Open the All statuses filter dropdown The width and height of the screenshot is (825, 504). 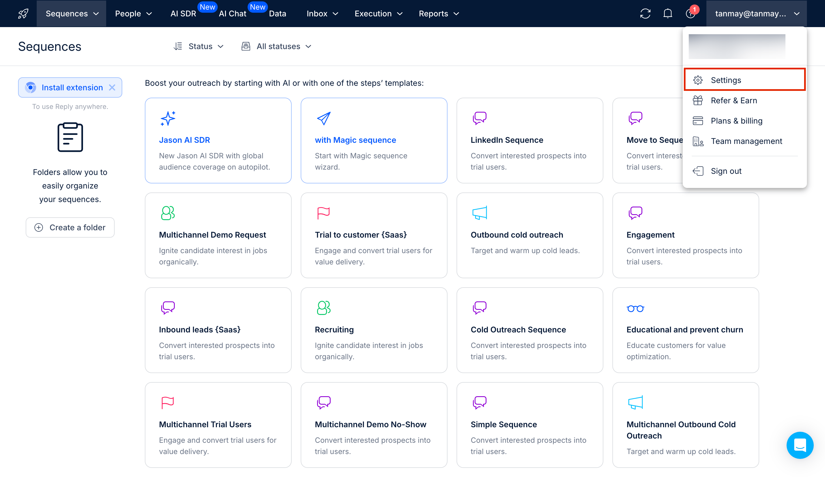(277, 47)
